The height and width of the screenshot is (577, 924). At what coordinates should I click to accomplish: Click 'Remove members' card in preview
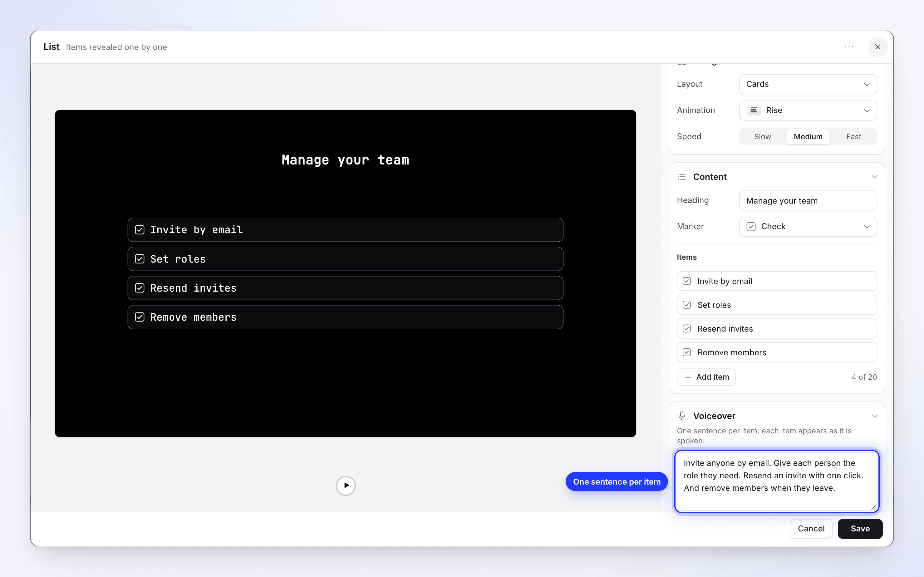tap(345, 317)
